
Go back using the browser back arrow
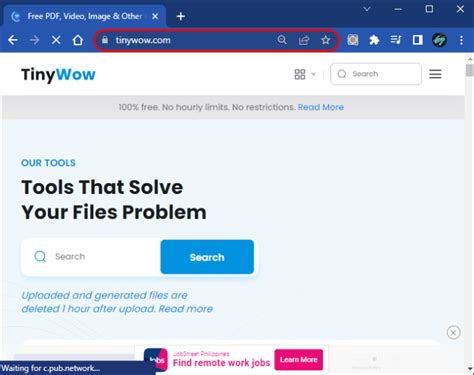13,40
